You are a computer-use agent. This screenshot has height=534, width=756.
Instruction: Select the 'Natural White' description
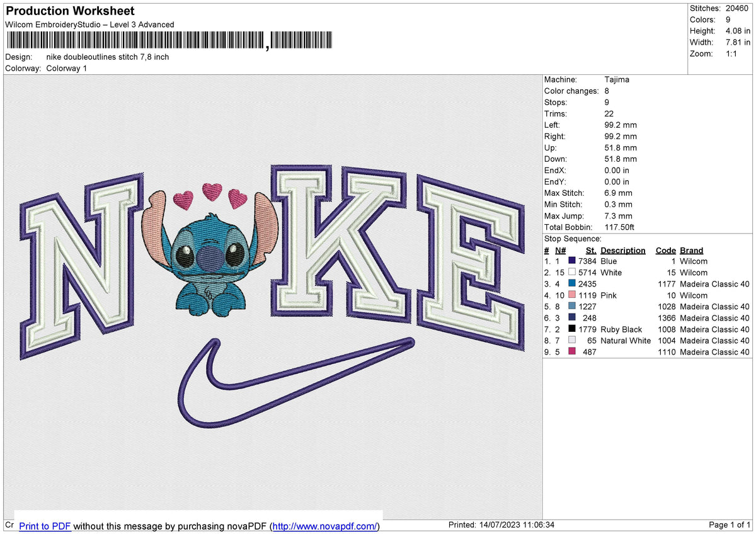click(626, 341)
